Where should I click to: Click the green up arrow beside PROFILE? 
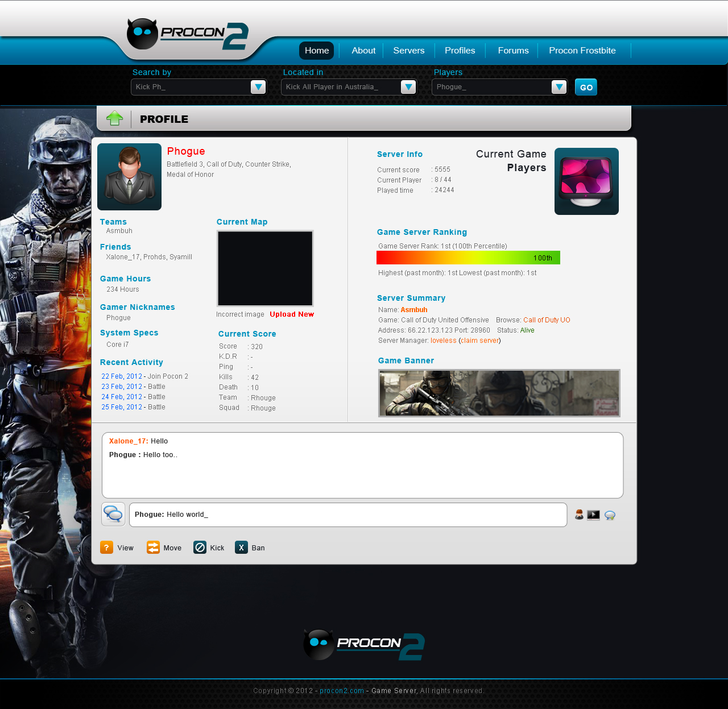(x=114, y=118)
